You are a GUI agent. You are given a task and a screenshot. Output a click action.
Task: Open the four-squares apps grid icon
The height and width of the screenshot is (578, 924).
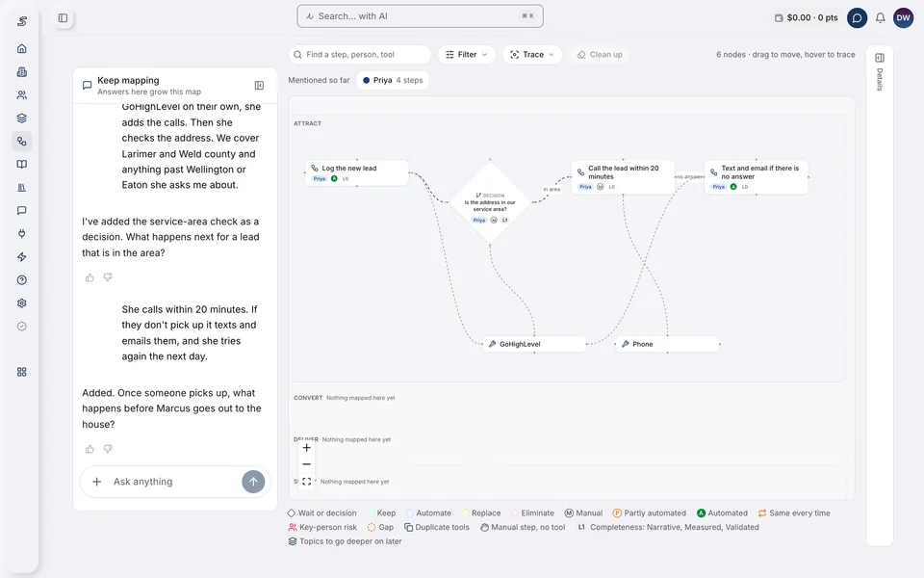(x=22, y=372)
